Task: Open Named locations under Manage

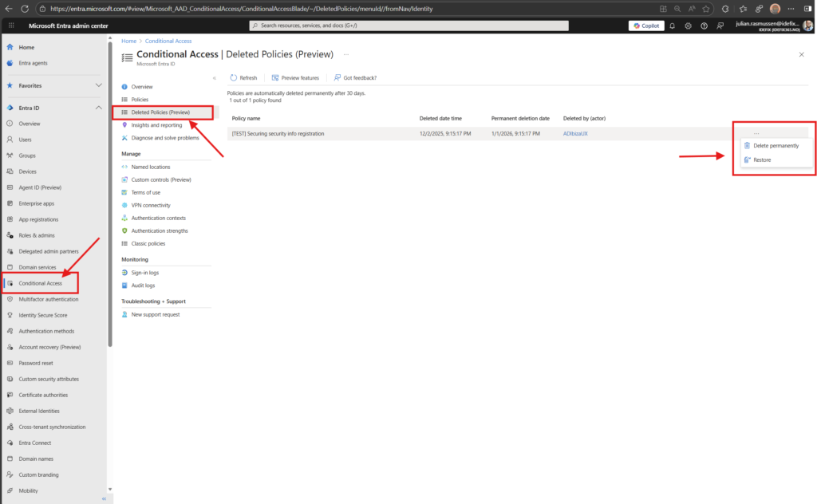Action: pos(150,167)
